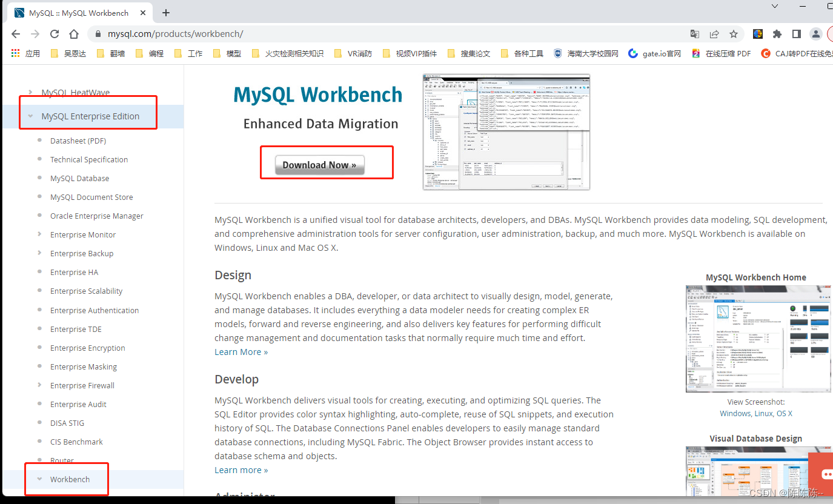Open Datasheet (PDF) sidebar item
This screenshot has width=833, height=504.
(x=78, y=141)
